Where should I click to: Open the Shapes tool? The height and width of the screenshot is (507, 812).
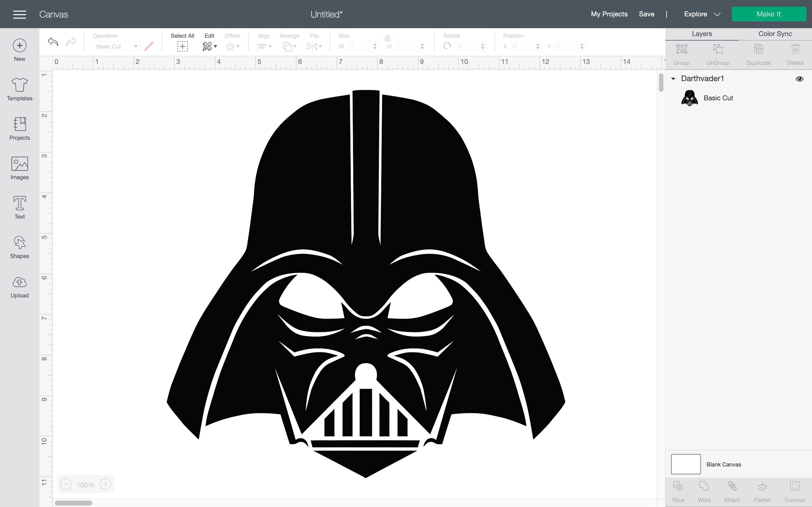tap(19, 248)
